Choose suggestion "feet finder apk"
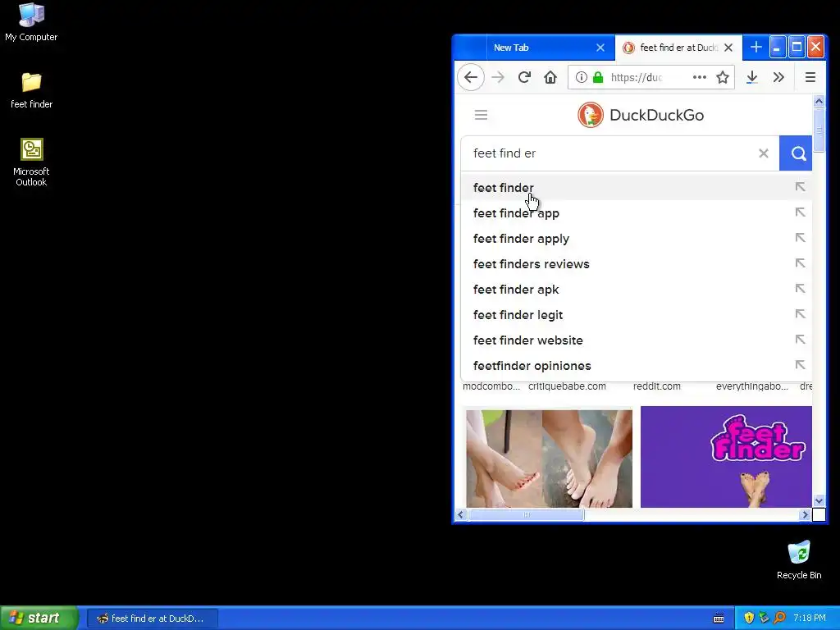Viewport: 840px width, 630px height. (636, 290)
